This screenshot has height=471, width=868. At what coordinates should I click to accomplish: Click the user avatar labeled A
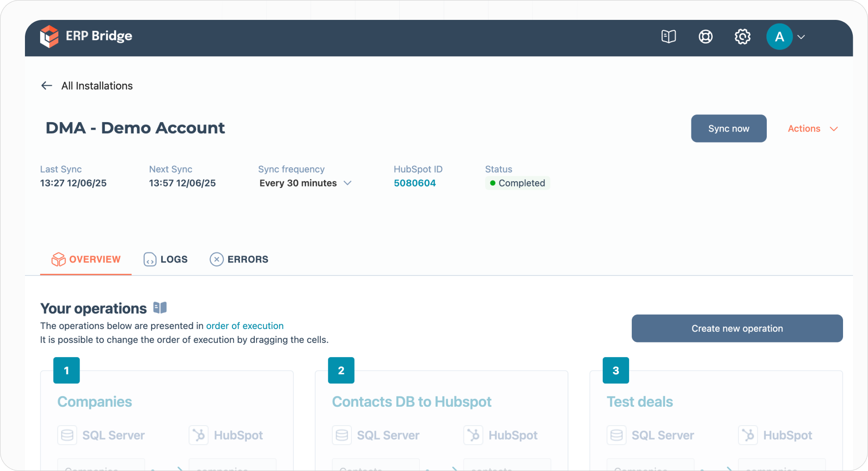point(779,37)
